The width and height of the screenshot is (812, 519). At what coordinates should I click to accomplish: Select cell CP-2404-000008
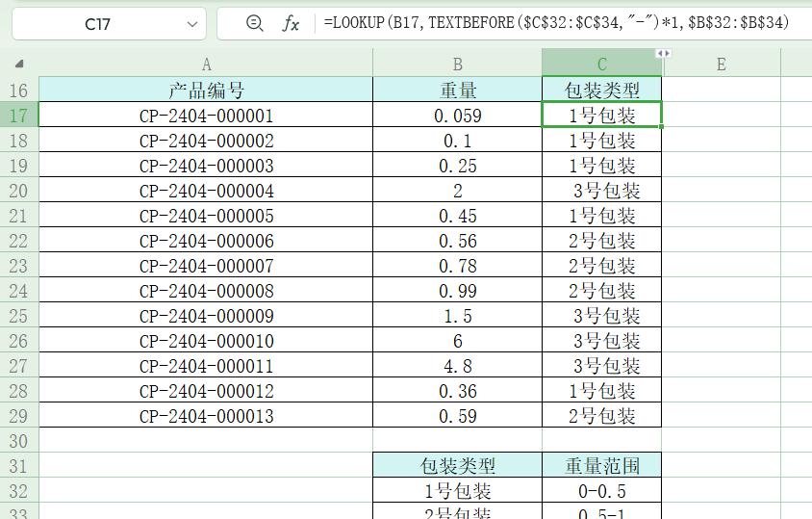click(206, 291)
